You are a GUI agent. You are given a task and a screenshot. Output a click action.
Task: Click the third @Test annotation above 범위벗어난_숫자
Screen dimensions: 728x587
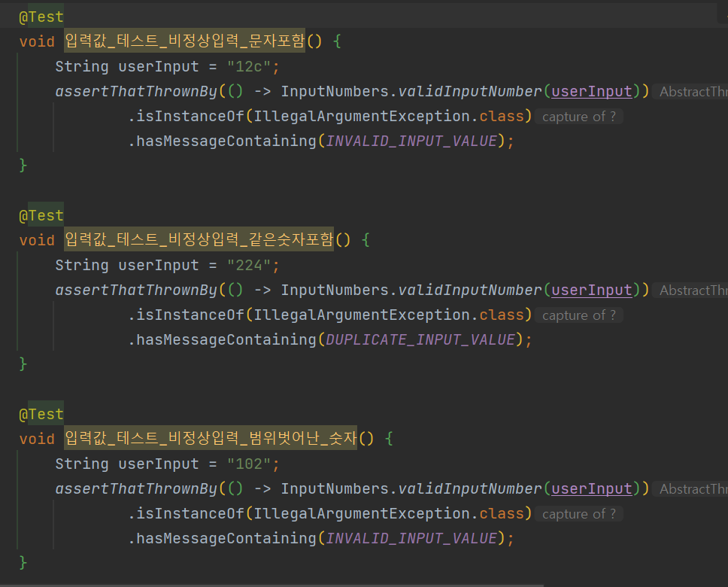coord(41,414)
